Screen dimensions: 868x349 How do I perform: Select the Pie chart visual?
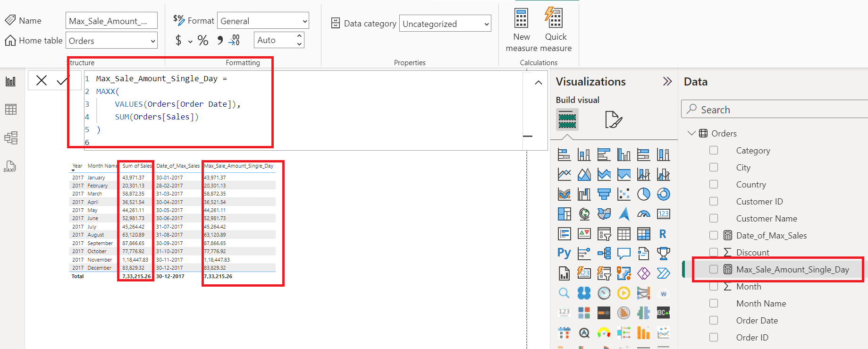tap(643, 194)
